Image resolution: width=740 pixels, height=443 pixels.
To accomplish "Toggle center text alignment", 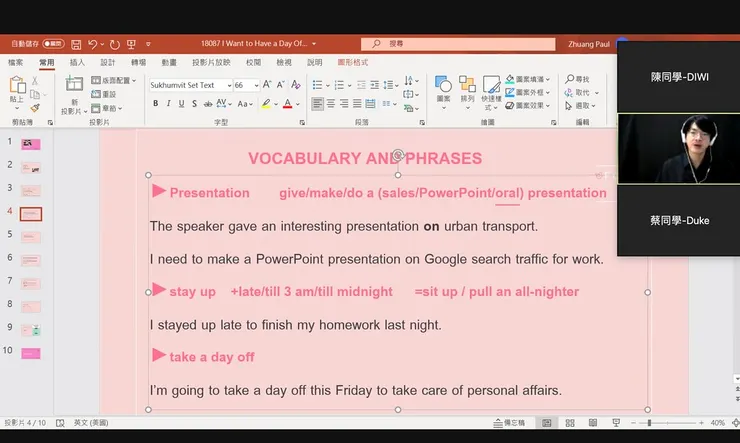I will (x=331, y=103).
